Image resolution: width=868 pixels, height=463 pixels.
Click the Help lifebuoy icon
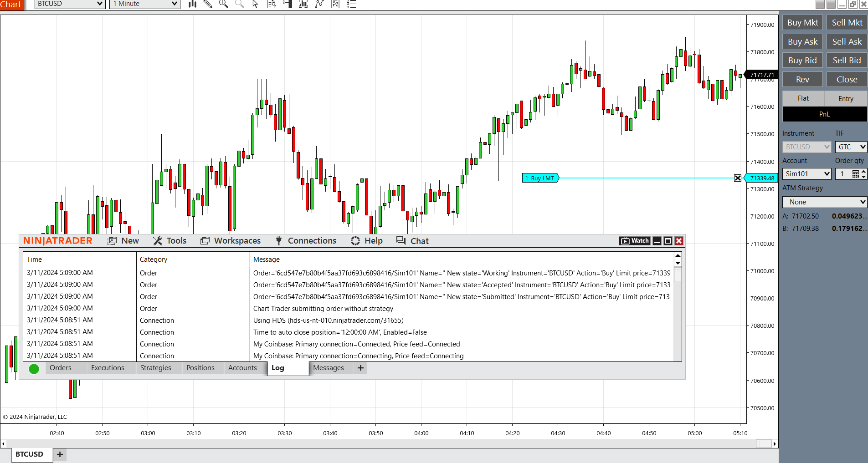pos(355,241)
